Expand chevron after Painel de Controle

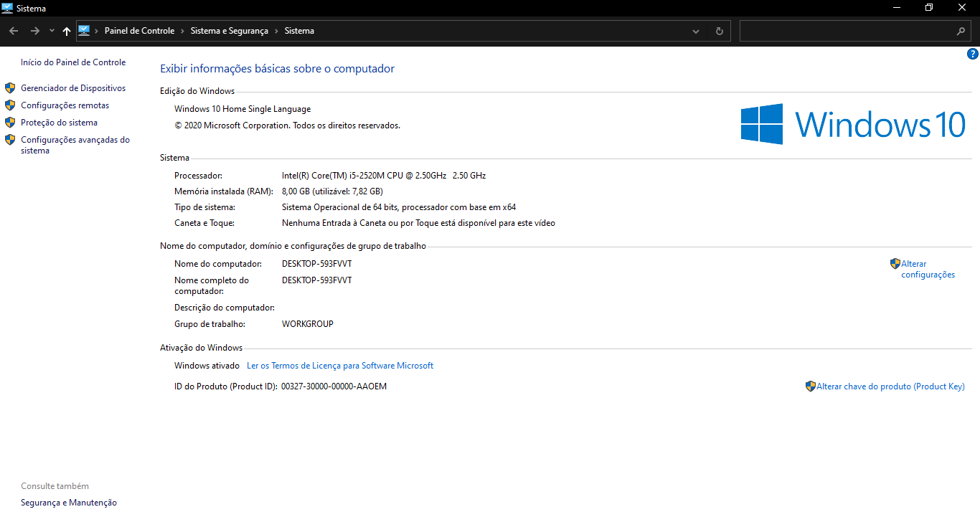[182, 31]
